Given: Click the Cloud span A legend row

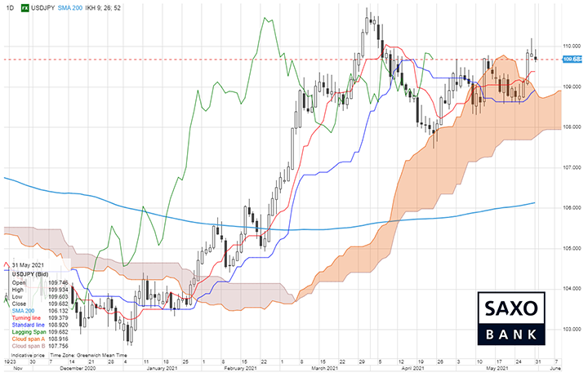Looking at the screenshot, I should point(40,339).
